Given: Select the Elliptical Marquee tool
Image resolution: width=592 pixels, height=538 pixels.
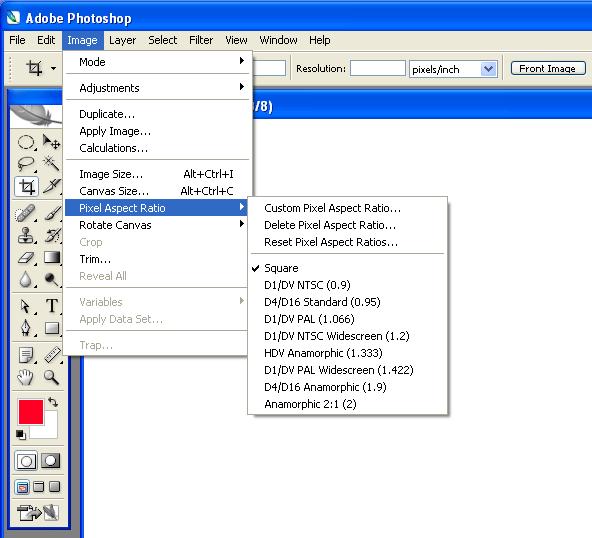Looking at the screenshot, I should click(26, 143).
